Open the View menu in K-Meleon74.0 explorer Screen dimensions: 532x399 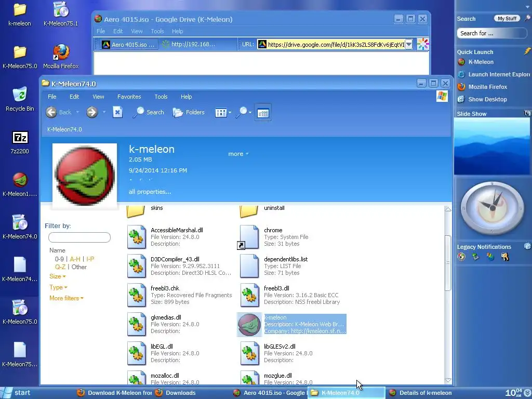(x=98, y=97)
